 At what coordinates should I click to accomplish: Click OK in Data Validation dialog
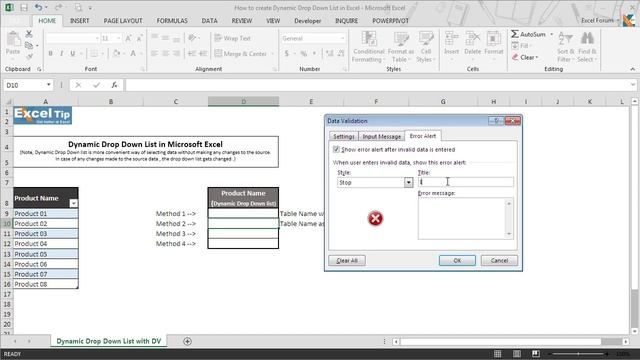[457, 260]
